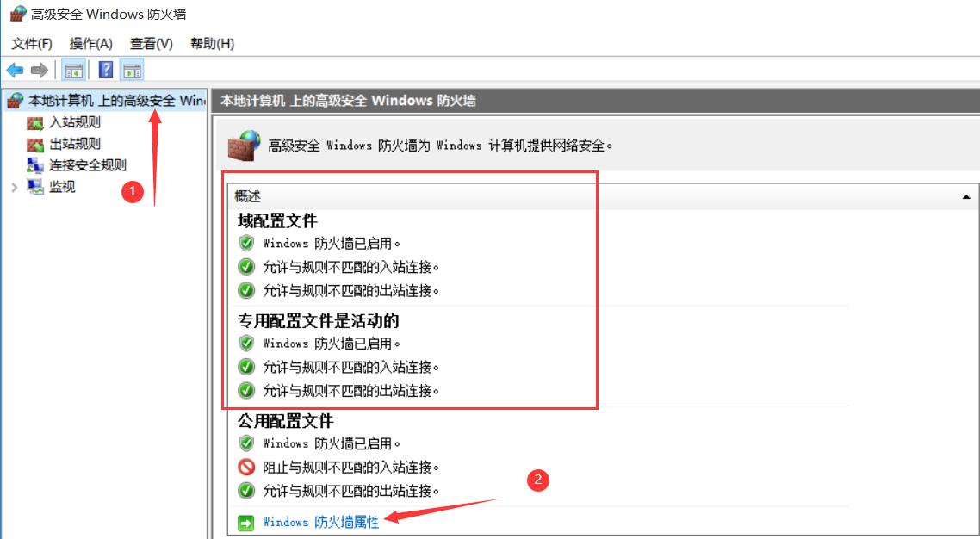Open the 文件(F) menu
The height and width of the screenshot is (539, 980).
pos(32,44)
